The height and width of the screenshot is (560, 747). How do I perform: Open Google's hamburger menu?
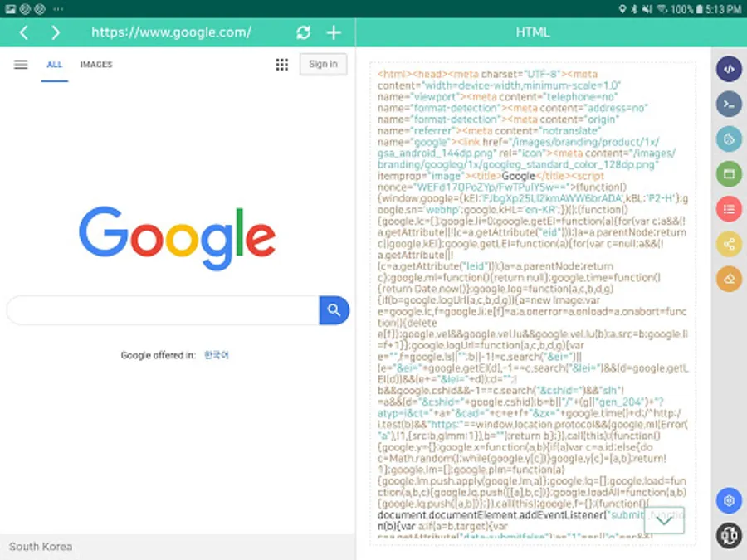pyautogui.click(x=21, y=64)
